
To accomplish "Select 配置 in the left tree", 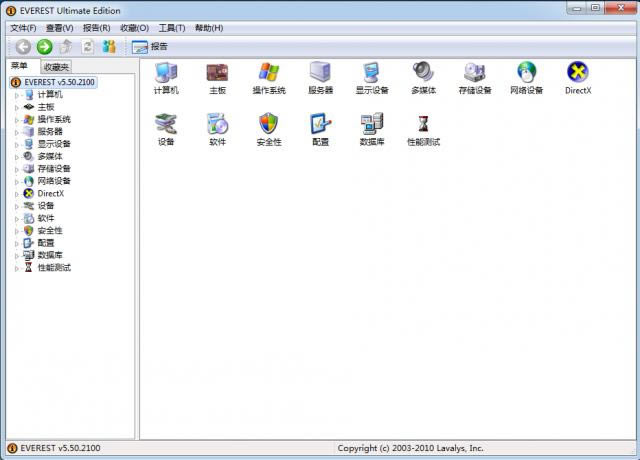I will (x=46, y=243).
